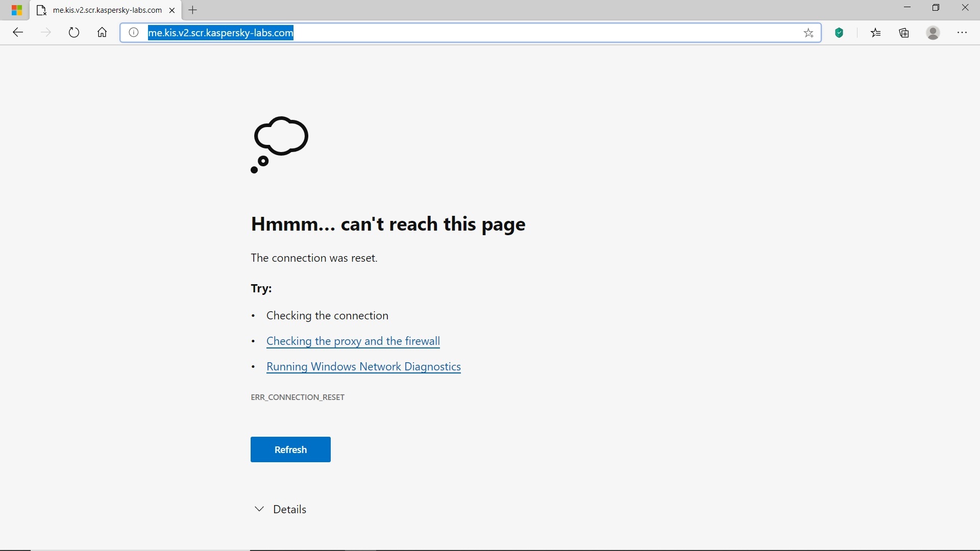Go back using the back arrow
This screenshot has height=551, width=980.
pos(18,33)
